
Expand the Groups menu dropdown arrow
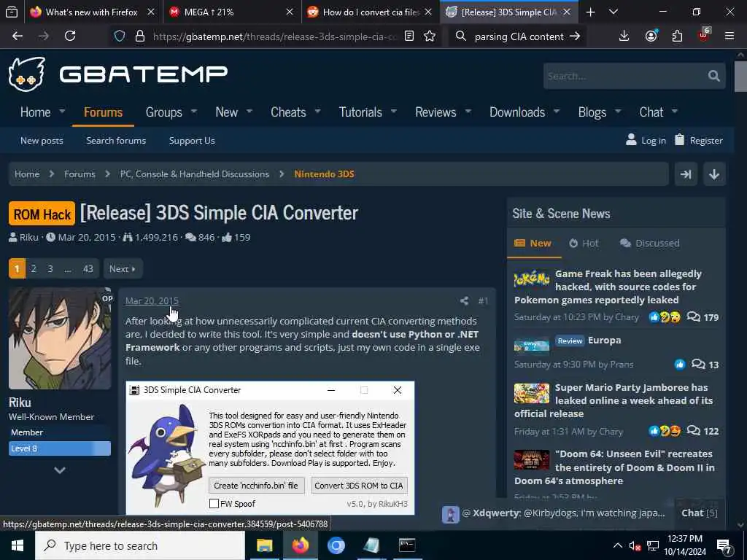point(194,112)
